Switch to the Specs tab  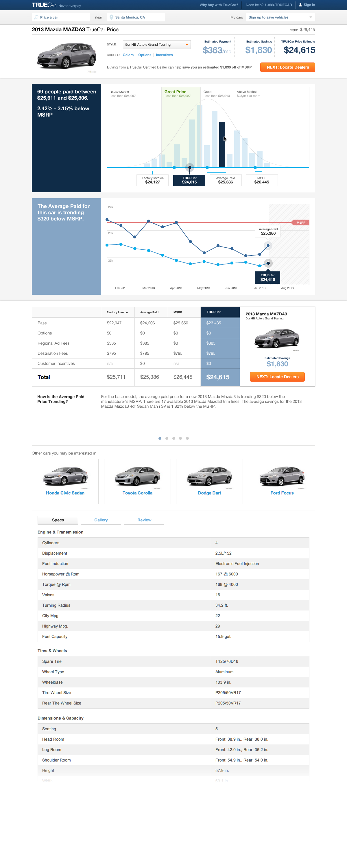[58, 520]
